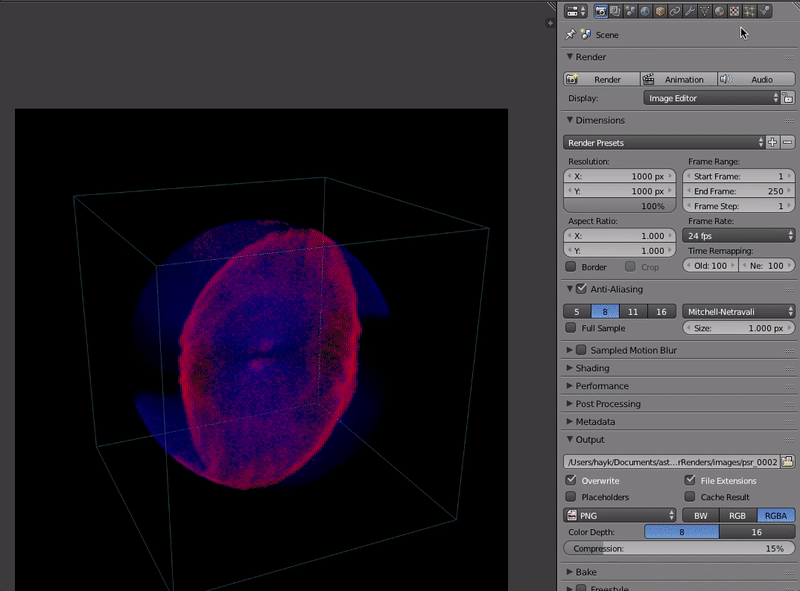Screen dimensions: 800x591
Task: Enable the Sampled Motion Blur checkbox
Action: click(581, 350)
